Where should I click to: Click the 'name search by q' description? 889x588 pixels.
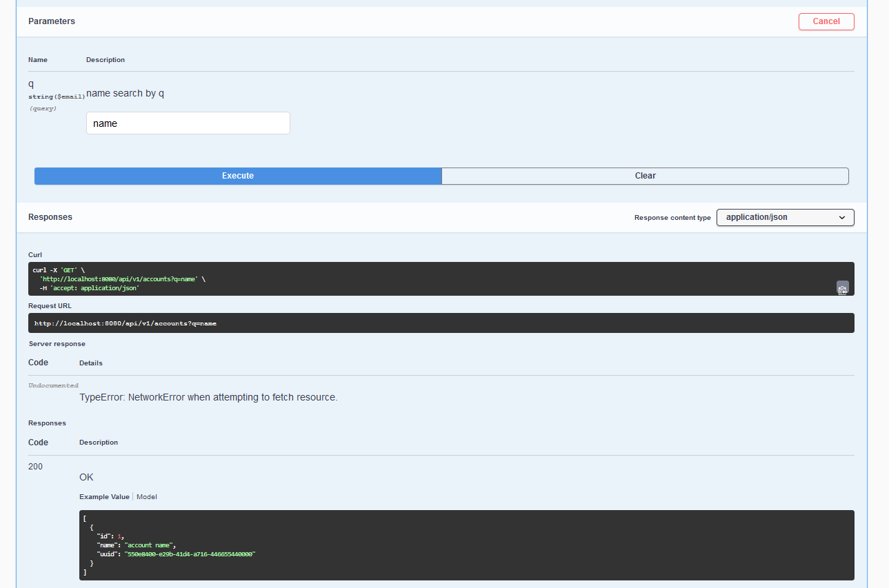[x=125, y=93]
